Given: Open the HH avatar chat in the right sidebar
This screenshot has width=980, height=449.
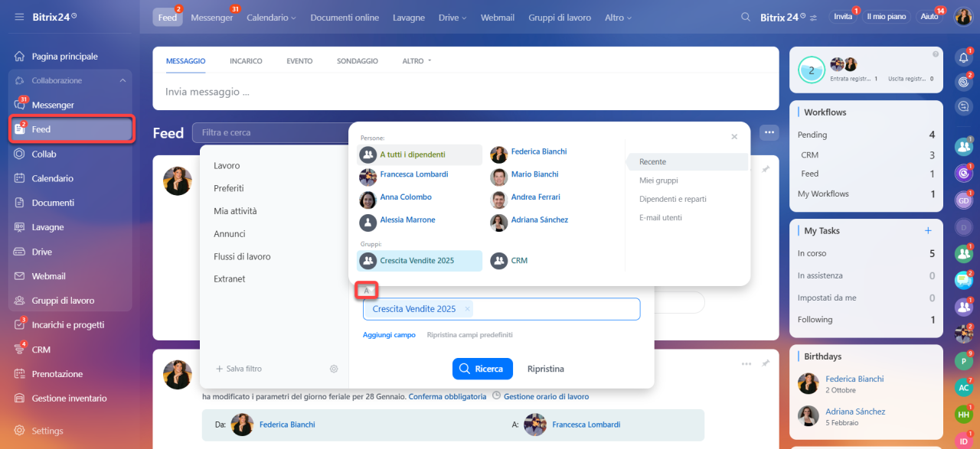Looking at the screenshot, I should click(964, 415).
